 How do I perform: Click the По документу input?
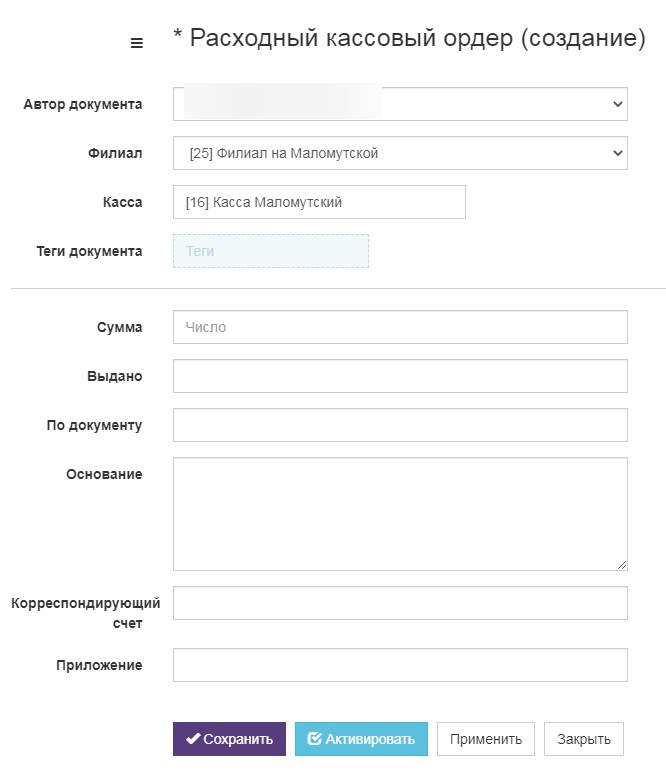(x=400, y=425)
